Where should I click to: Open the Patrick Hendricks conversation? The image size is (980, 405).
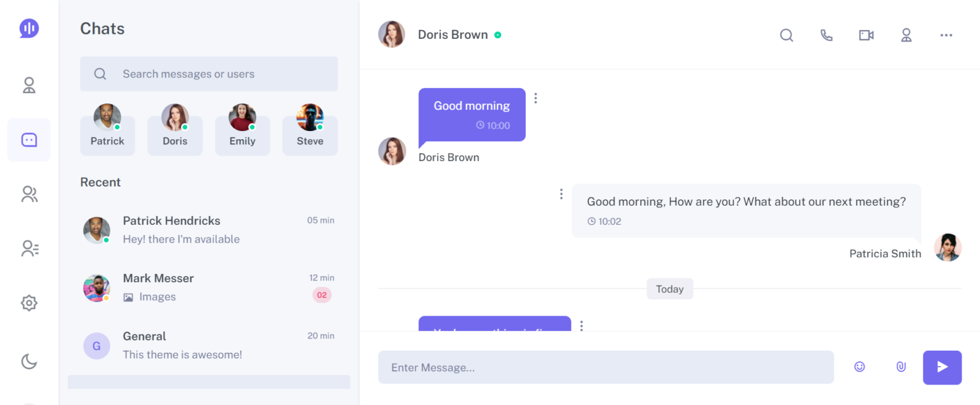[191, 229]
